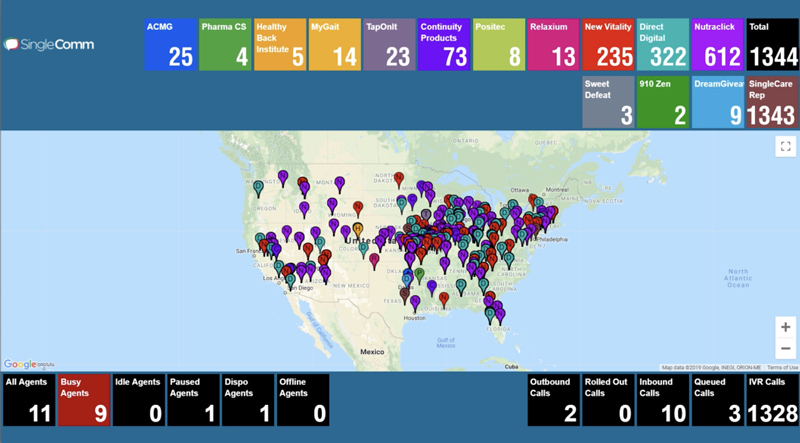
Task: Click the 'ONTARIO' map label
Action: (466, 140)
